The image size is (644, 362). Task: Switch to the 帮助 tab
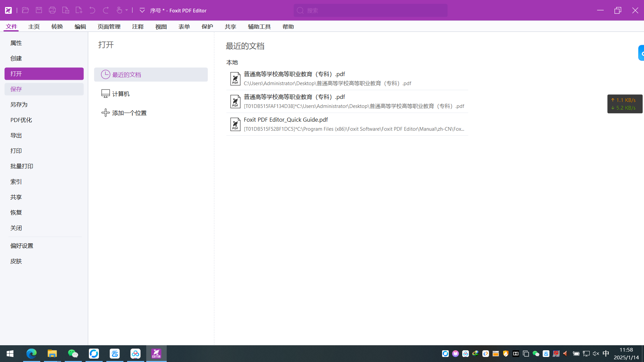288,26
